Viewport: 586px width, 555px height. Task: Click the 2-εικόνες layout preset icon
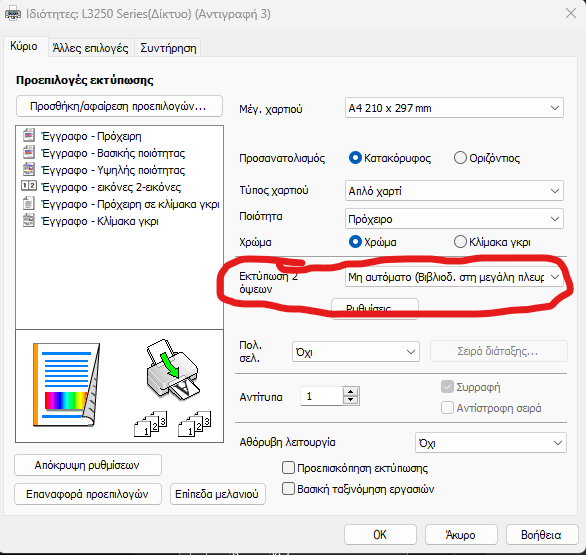coord(29,186)
